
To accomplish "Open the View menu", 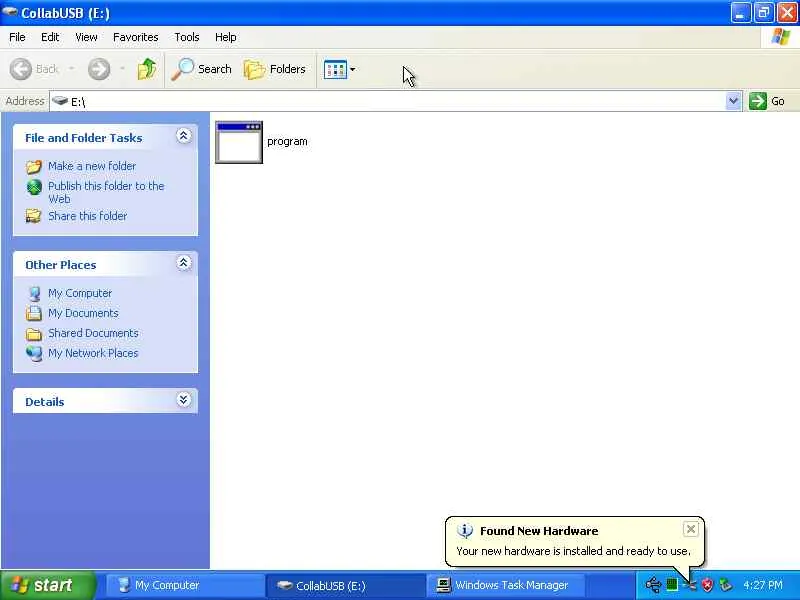I will pyautogui.click(x=86, y=37).
